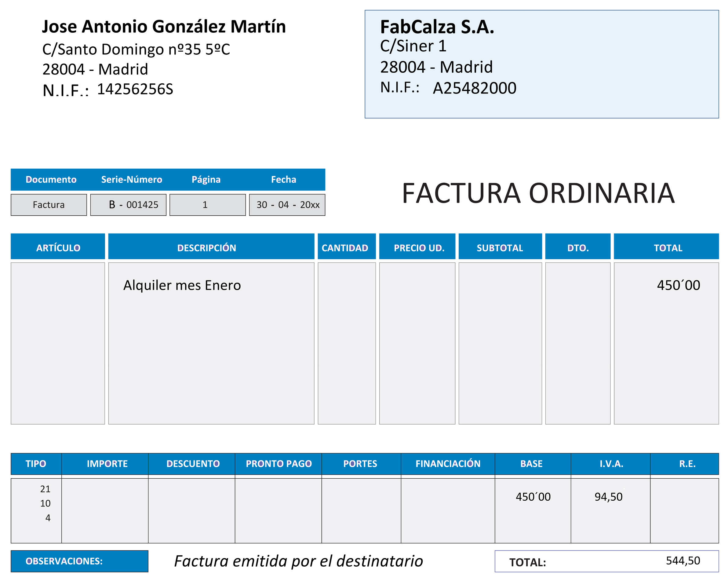The height and width of the screenshot is (577, 728).
Task: Select the Serie-Número field B - 001425
Action: pos(128,205)
